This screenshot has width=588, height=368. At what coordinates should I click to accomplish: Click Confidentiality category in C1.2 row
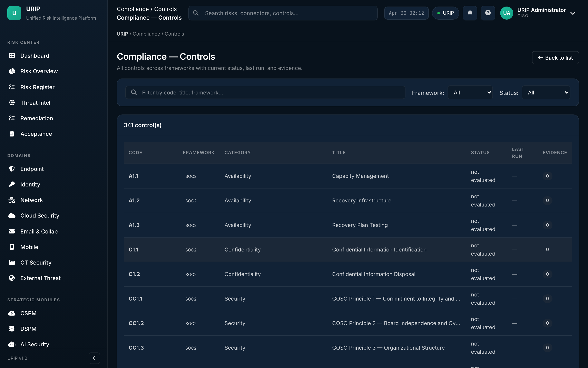pos(243,274)
